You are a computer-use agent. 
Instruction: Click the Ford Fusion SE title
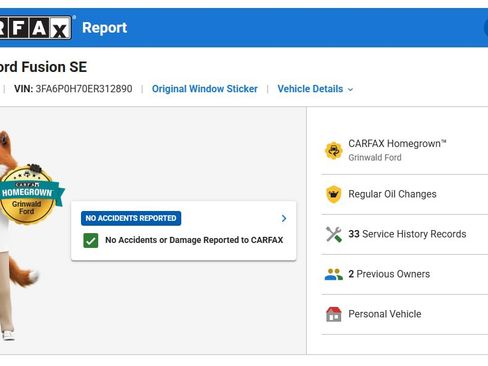[43, 67]
